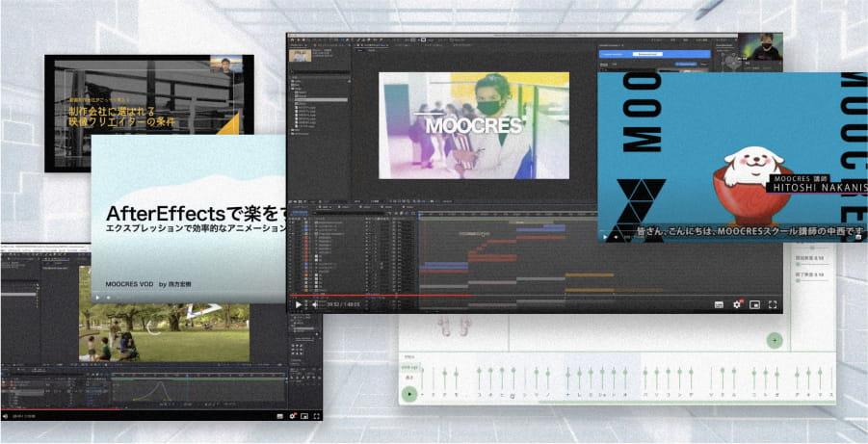Click the presenter webcam thumbnail in center video
This screenshot has height=444, width=868.
pyautogui.click(x=762, y=46)
